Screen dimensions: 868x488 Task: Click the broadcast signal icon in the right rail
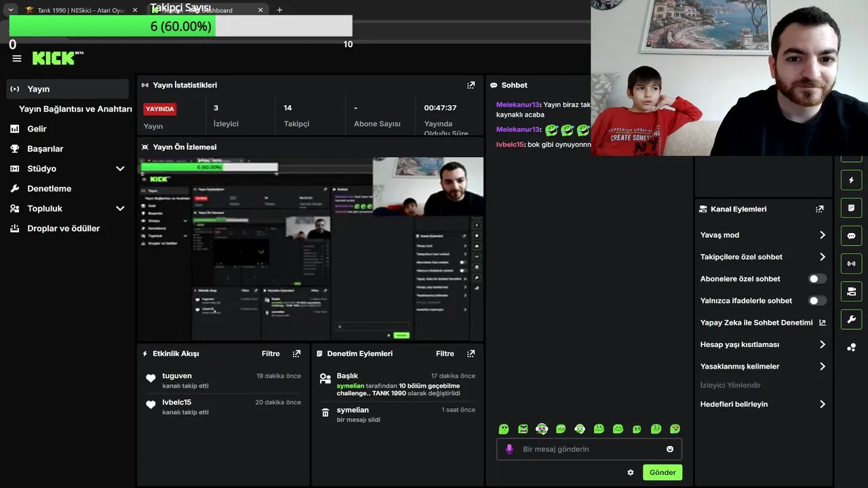[x=851, y=264]
